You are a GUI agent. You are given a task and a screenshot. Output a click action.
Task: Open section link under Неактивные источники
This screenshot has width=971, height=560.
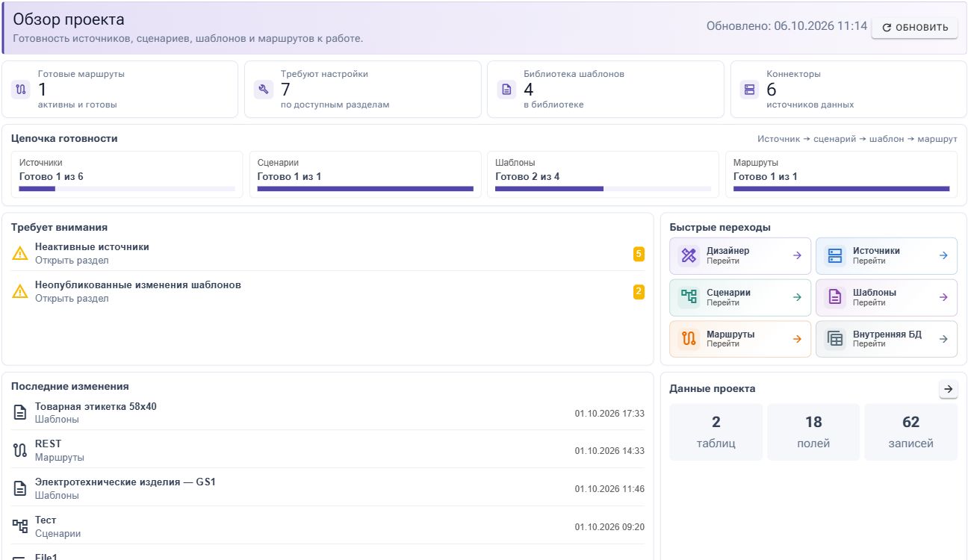point(72,261)
